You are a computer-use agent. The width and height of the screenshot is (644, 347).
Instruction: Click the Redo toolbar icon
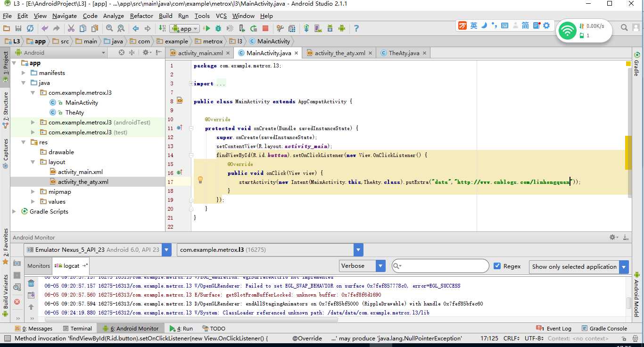[57, 28]
